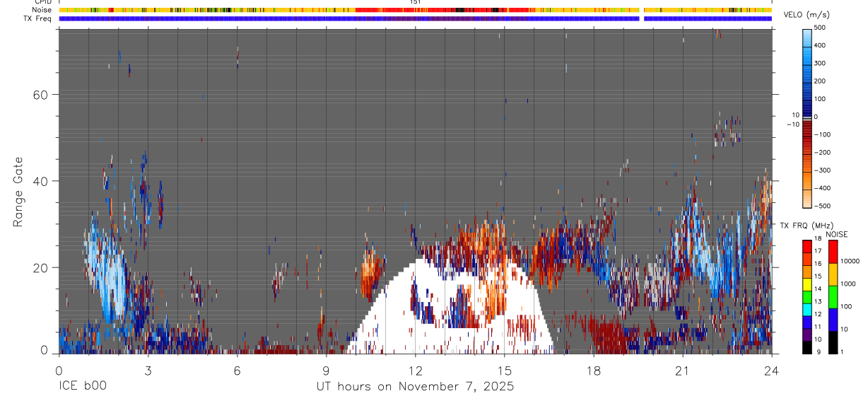Image resolution: width=868 pixels, height=401 pixels.
Task: Click the x-axis tick label '15'
Action: tap(504, 370)
